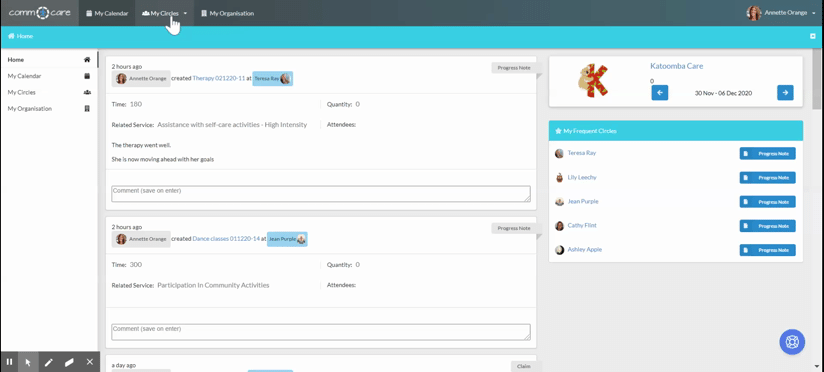824x372 pixels.
Task: Open Lily Leechy circle link
Action: pos(582,178)
